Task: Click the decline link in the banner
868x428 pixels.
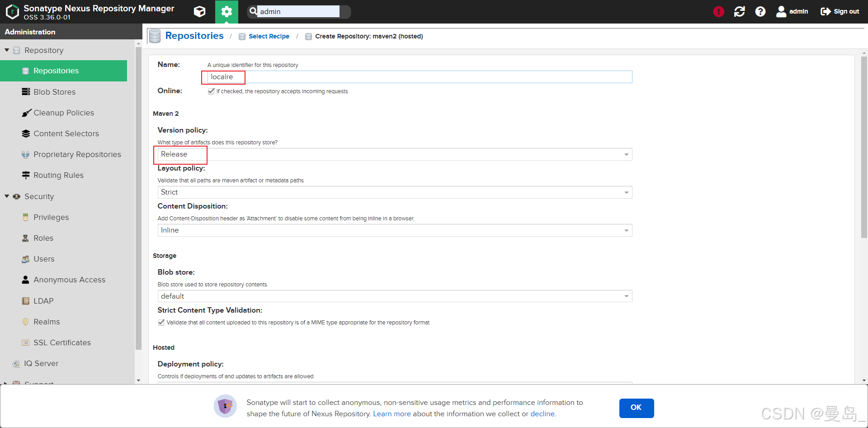Action: [542, 414]
